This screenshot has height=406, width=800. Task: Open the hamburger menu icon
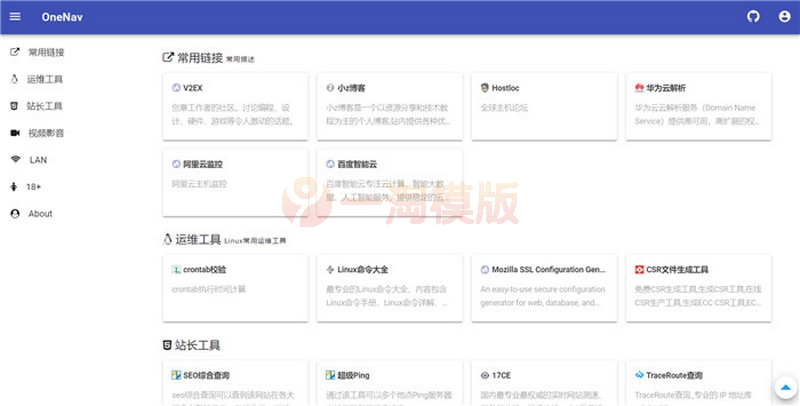coord(15,16)
